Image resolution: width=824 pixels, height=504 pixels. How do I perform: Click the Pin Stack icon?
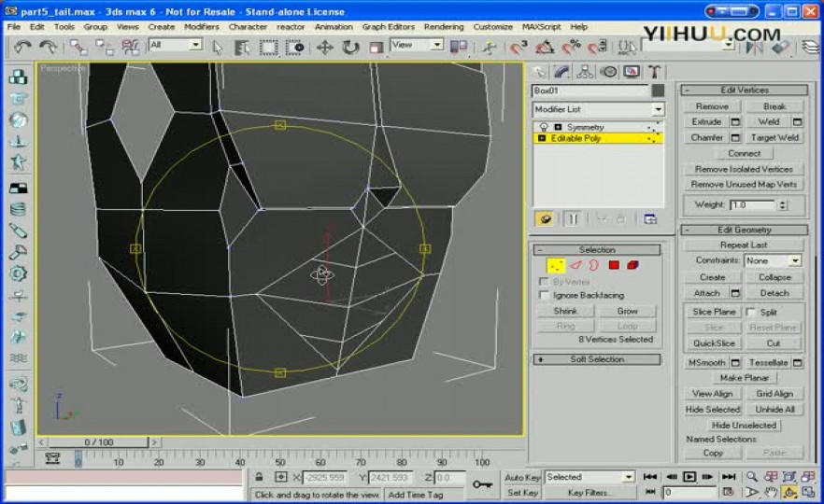[x=545, y=219]
